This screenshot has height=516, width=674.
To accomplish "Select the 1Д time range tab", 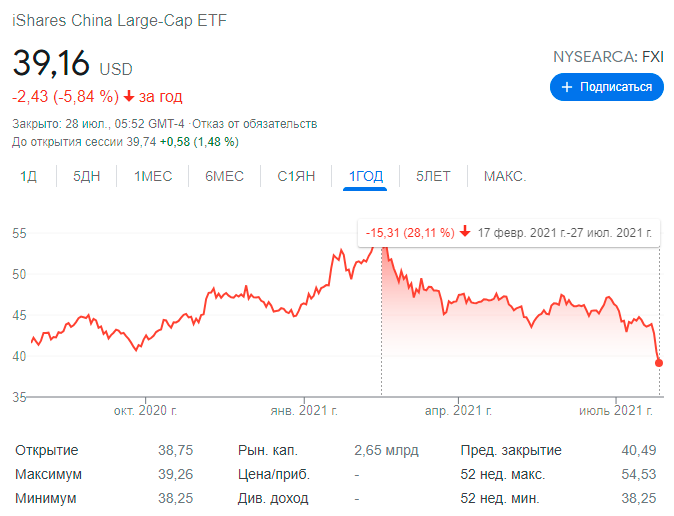I will click(x=28, y=176).
